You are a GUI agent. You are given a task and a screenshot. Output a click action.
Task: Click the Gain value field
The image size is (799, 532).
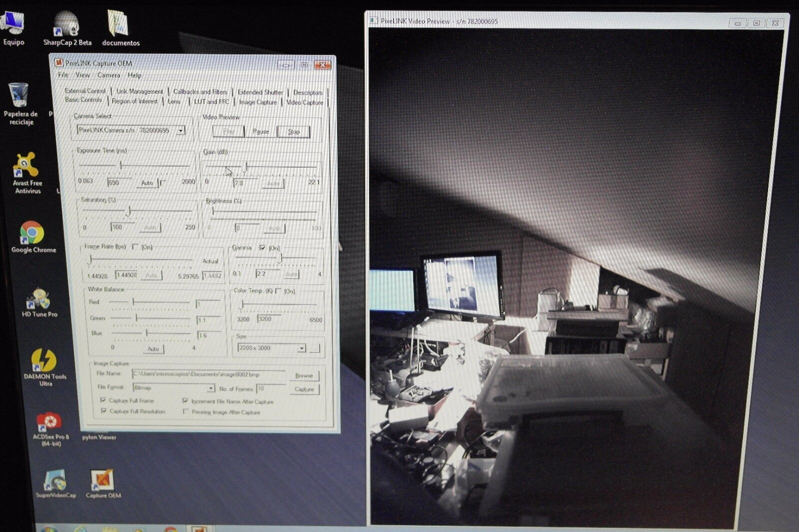tap(246, 184)
